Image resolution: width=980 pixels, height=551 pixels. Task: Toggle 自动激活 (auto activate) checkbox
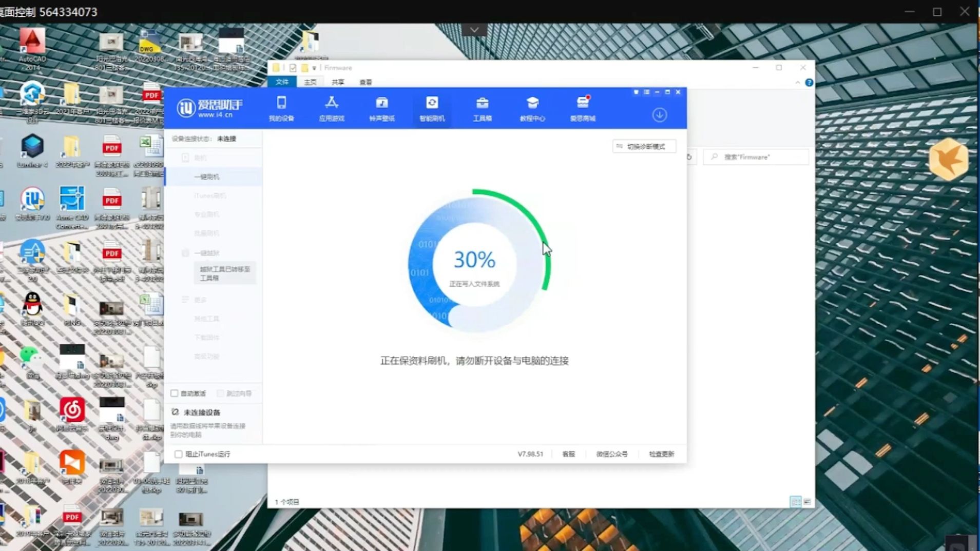tap(175, 393)
